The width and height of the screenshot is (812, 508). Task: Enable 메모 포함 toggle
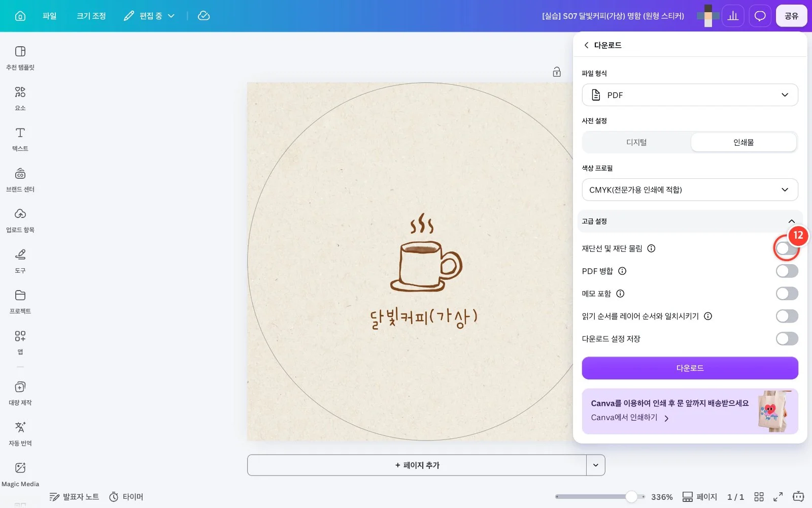click(x=787, y=293)
